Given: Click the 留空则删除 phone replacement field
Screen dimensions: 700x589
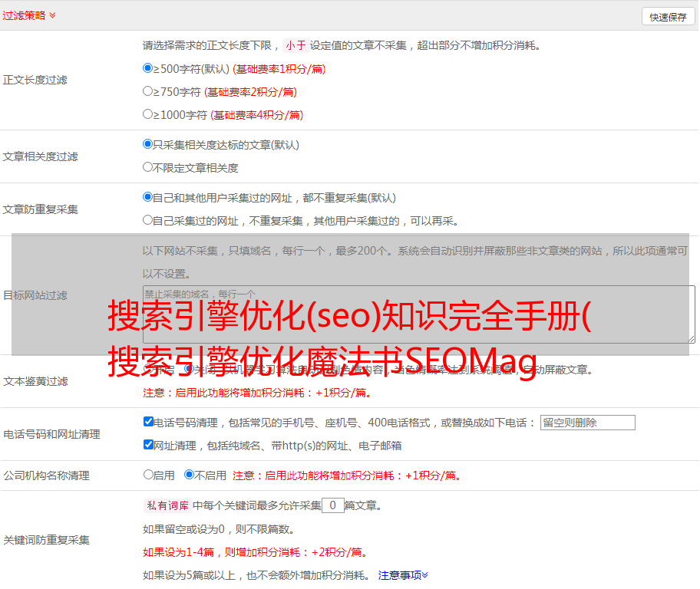Looking at the screenshot, I should 587,423.
